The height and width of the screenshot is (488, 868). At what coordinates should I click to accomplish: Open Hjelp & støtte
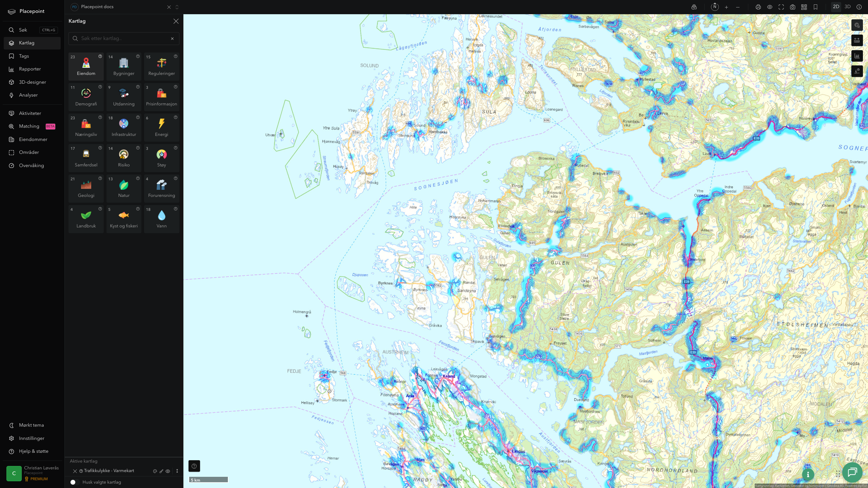click(x=32, y=451)
